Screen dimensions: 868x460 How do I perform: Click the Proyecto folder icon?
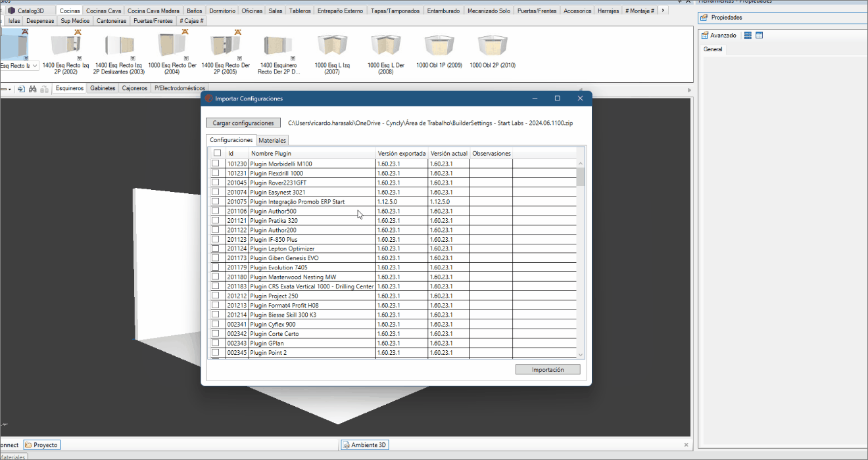click(29, 445)
